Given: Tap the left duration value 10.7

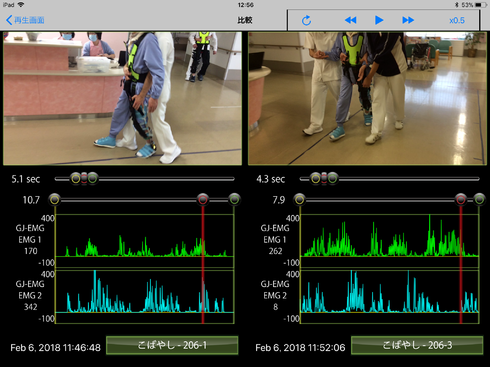Looking at the screenshot, I should tap(31, 200).
